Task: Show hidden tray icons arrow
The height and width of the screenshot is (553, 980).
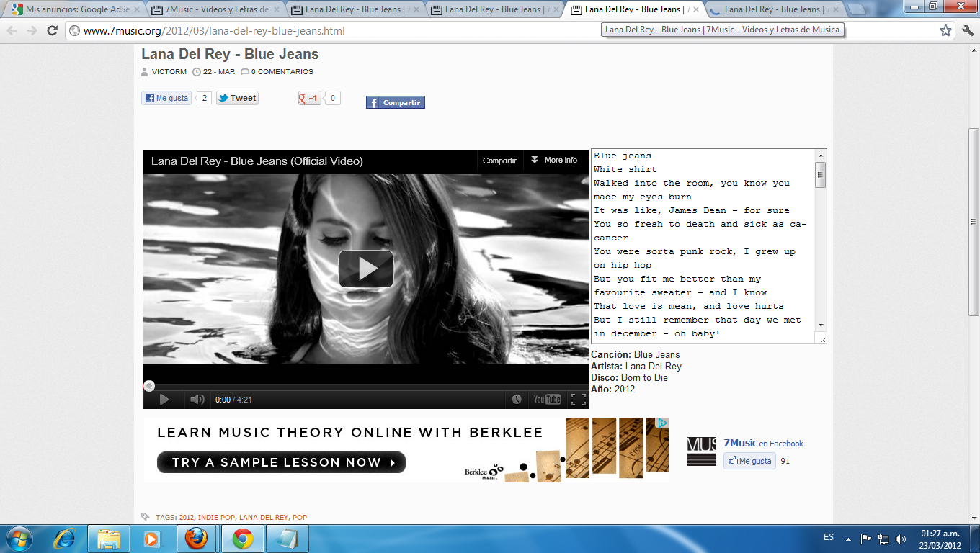Action: pyautogui.click(x=848, y=539)
